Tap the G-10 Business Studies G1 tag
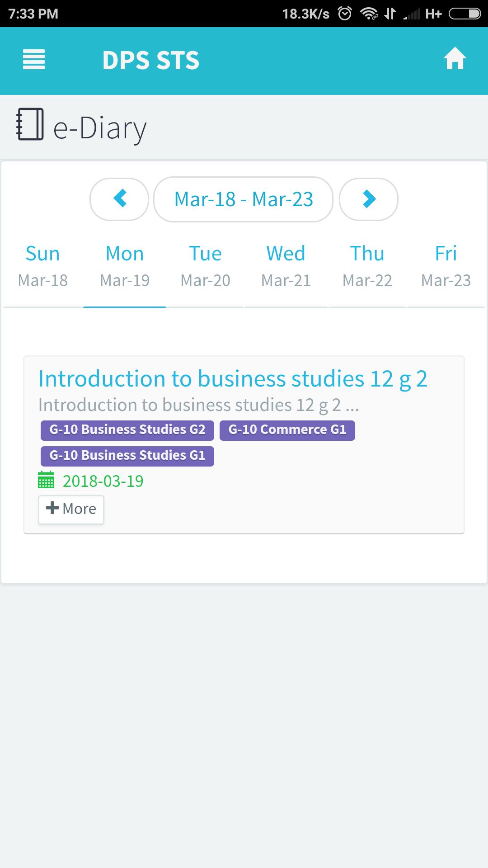 127,456
